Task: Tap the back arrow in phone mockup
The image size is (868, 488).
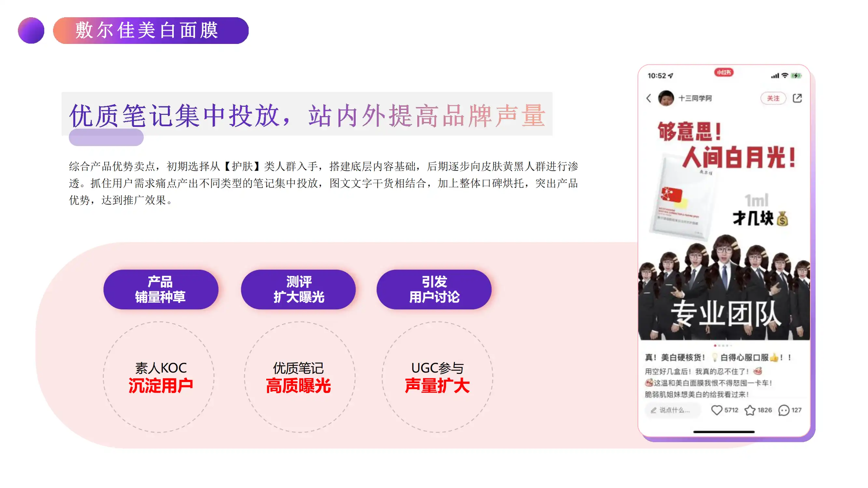Action: [x=649, y=98]
